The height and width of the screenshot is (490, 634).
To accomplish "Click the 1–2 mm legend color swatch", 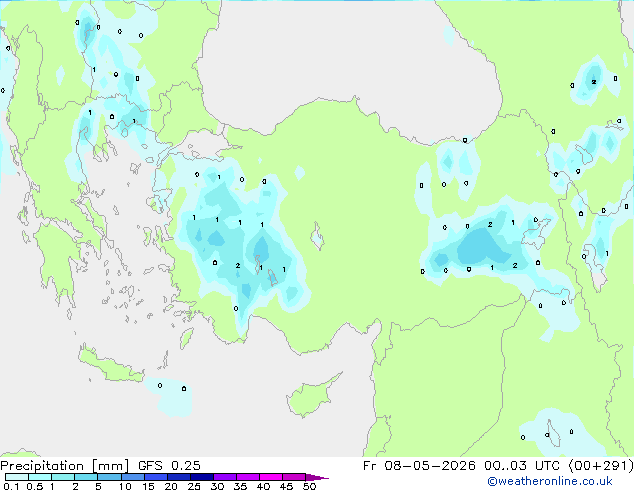I will 63,477.
